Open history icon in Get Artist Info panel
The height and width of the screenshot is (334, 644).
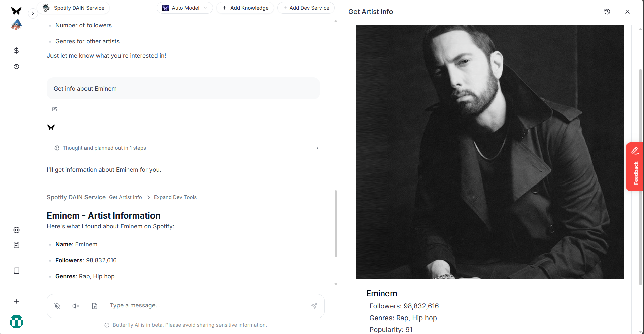point(607,12)
